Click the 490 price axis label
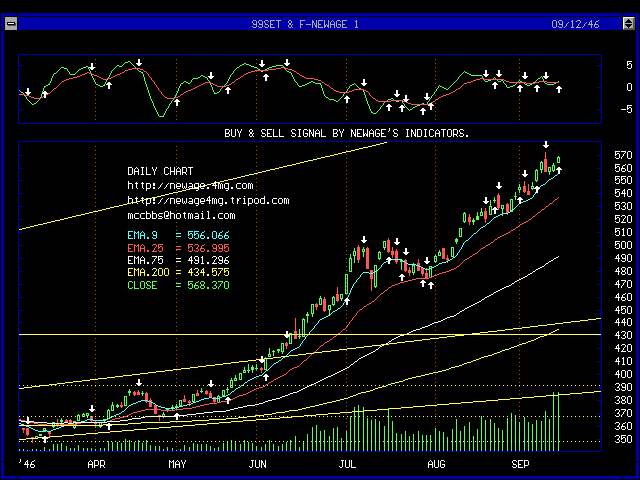Viewport: 640px width, 480px height. tap(623, 258)
